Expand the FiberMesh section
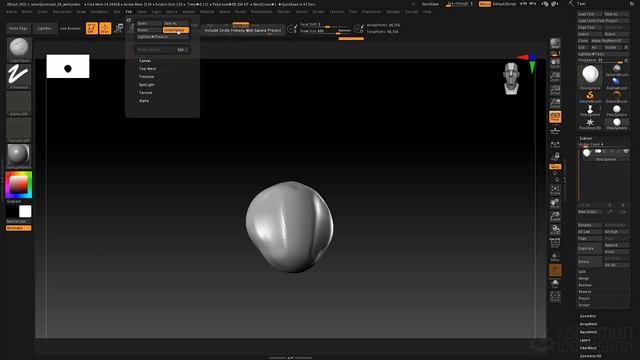 tap(589, 348)
